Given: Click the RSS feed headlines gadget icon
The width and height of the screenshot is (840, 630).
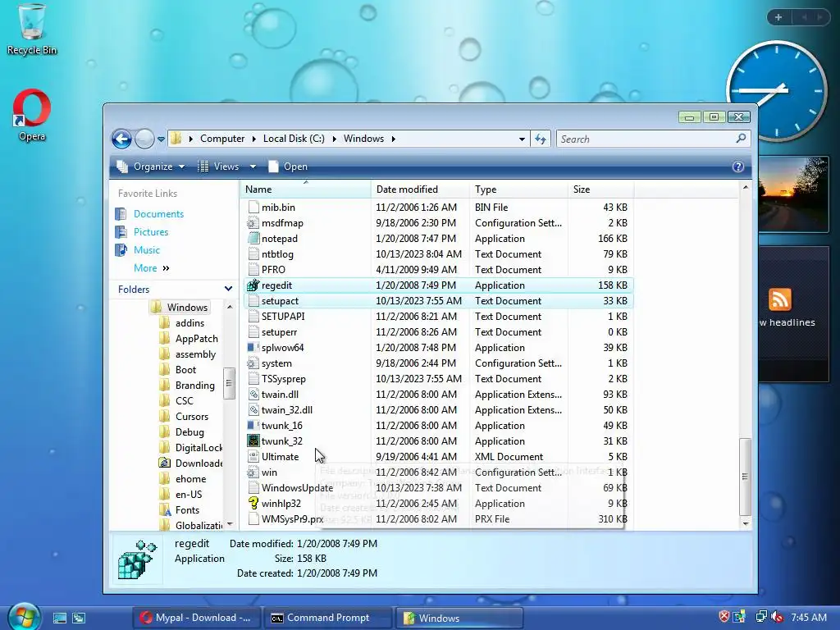Looking at the screenshot, I should point(779,299).
